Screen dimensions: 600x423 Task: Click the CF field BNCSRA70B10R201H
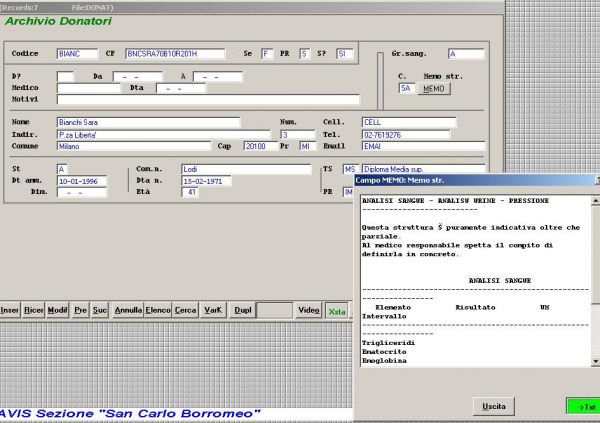click(x=175, y=54)
